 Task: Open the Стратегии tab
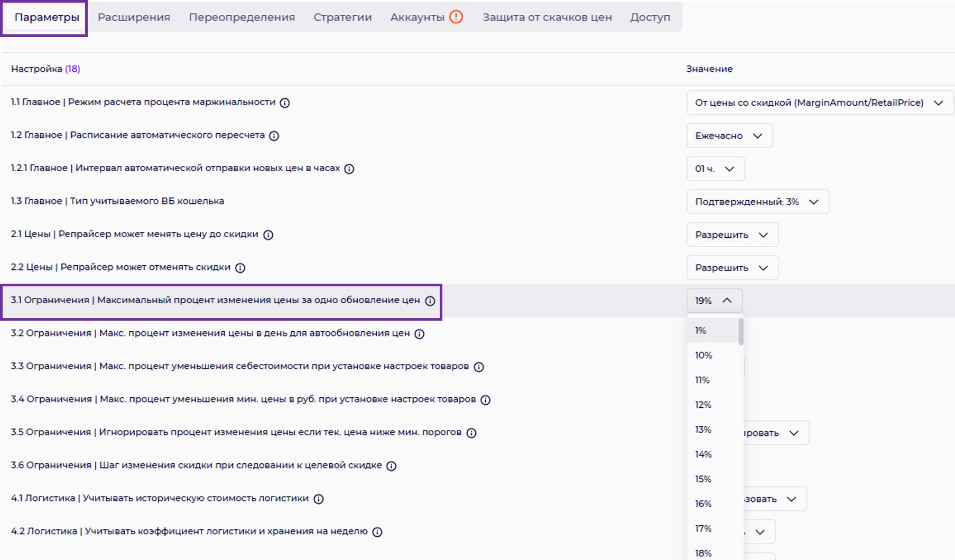point(342,17)
